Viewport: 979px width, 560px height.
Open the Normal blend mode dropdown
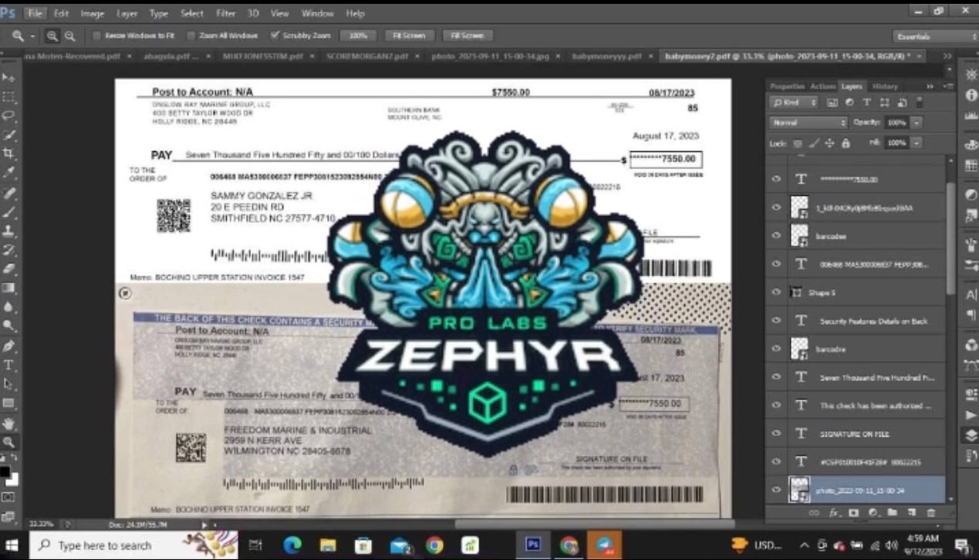[x=808, y=123]
